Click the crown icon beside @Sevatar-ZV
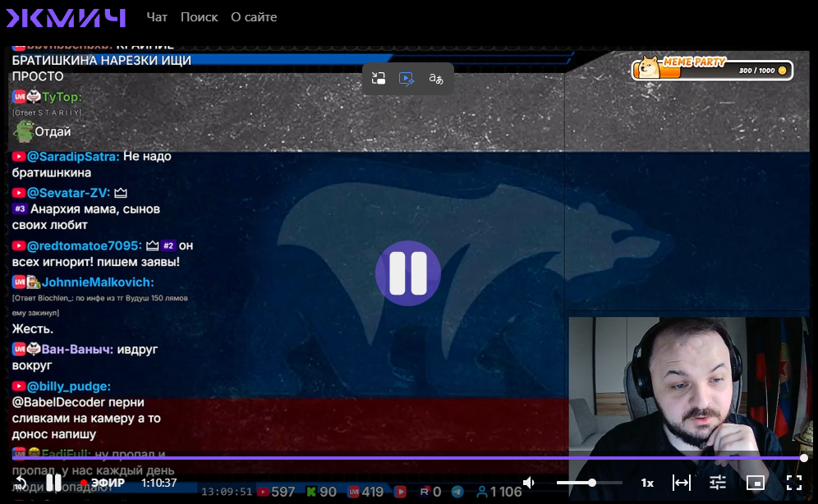Image resolution: width=818 pixels, height=504 pixels. coord(121,193)
